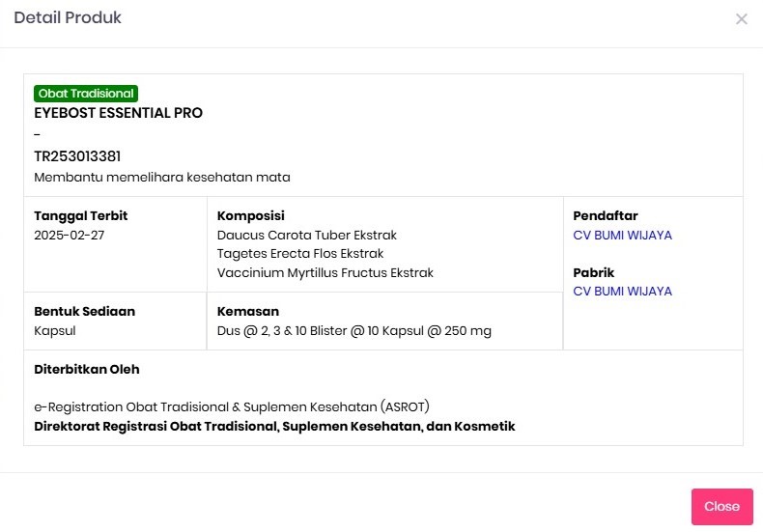Screen dimensions: 763x532
Task: Select the Daucus Carota Tuber Ekstrak ingredient
Action: coord(306,235)
